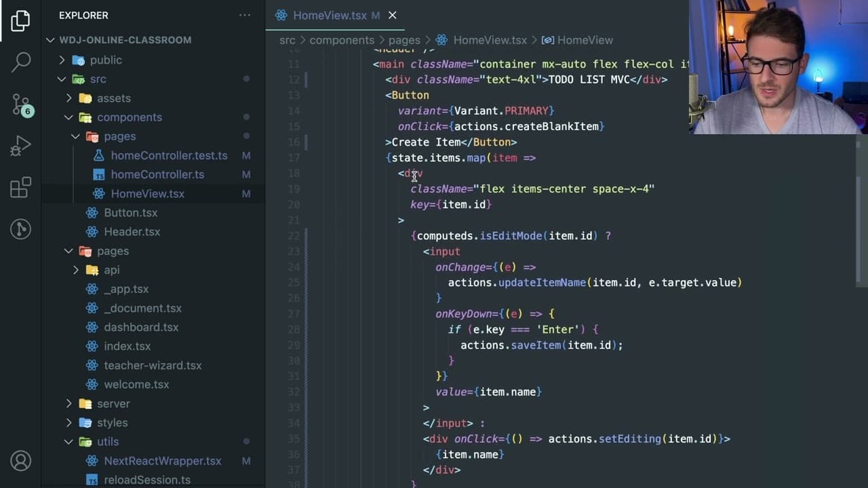Open Explorer's more actions ellipsis
Screen dimensions: 868x488
click(244, 15)
